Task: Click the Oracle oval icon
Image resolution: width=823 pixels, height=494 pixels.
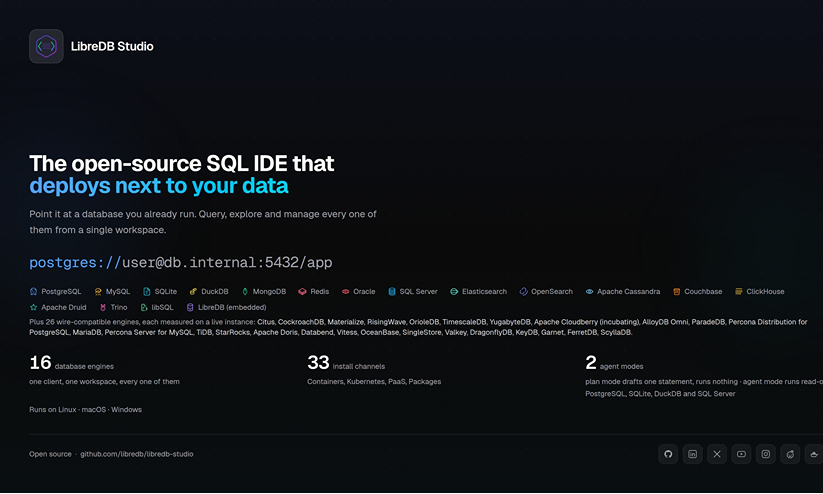Action: pos(345,291)
